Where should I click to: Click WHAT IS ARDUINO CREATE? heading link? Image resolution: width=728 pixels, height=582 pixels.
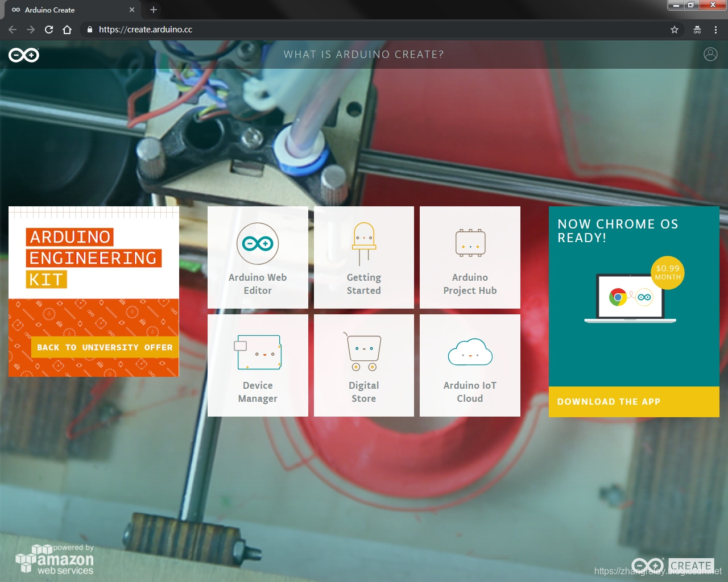364,55
